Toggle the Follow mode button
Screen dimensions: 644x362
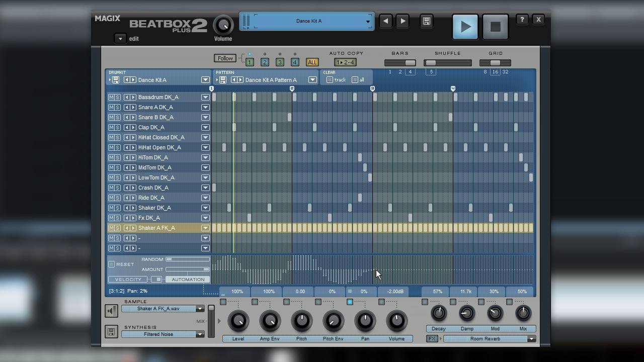coord(225,58)
